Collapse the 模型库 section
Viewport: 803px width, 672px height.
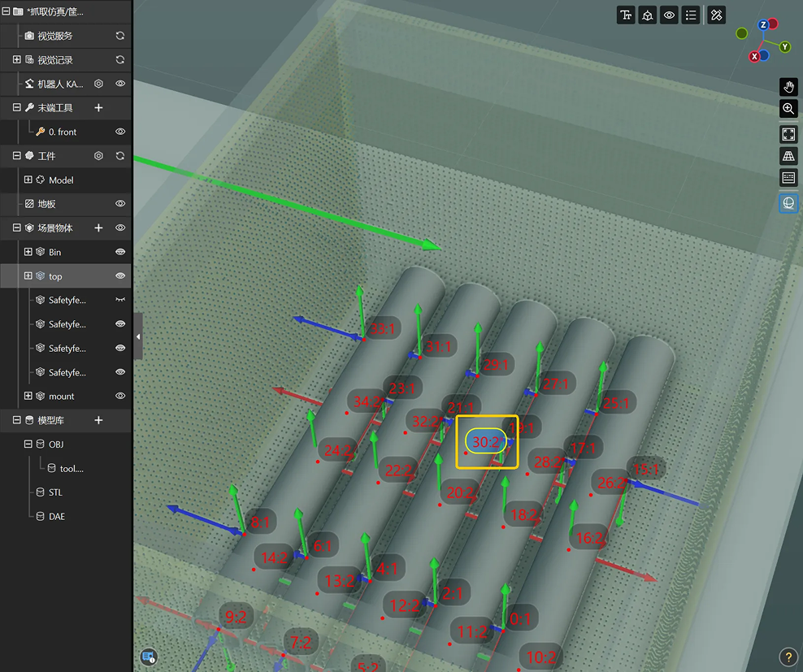17,420
